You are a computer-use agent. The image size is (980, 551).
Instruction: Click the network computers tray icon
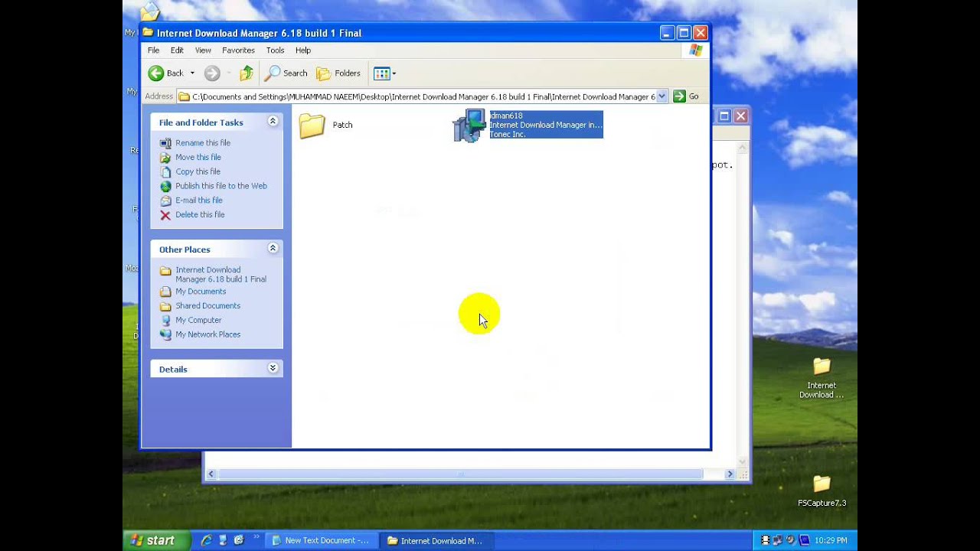(x=778, y=540)
